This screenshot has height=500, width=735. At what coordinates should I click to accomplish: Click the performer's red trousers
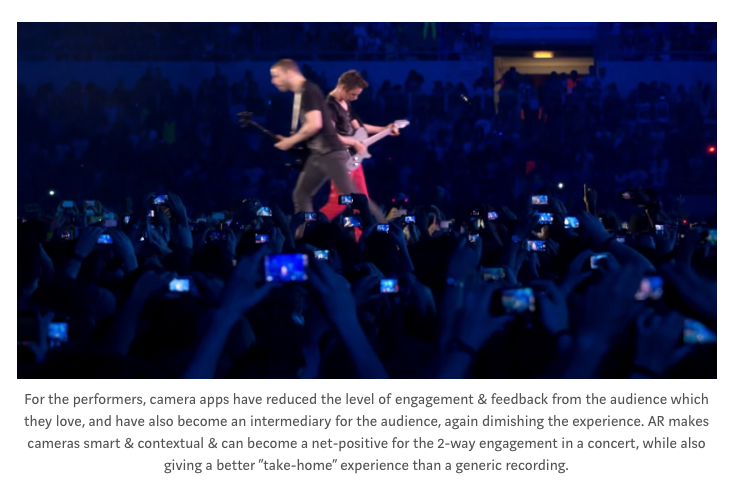coord(347,197)
